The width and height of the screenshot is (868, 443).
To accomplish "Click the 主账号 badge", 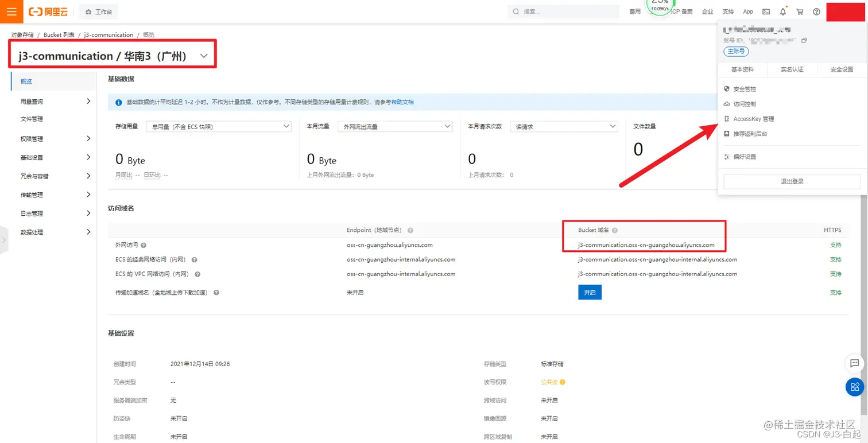I will [736, 51].
